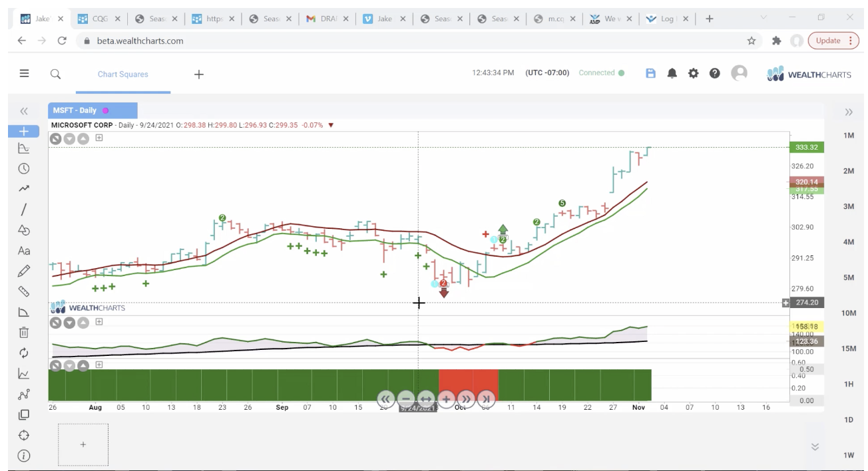Save the layout with the floppy disk icon
Image resolution: width=868 pixels, height=471 pixels.
tap(650, 73)
